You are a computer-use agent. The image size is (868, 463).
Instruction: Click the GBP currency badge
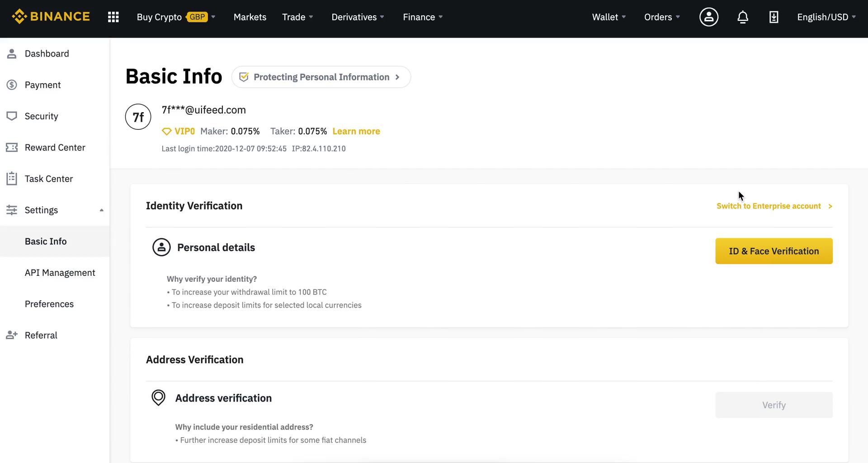[x=197, y=17]
